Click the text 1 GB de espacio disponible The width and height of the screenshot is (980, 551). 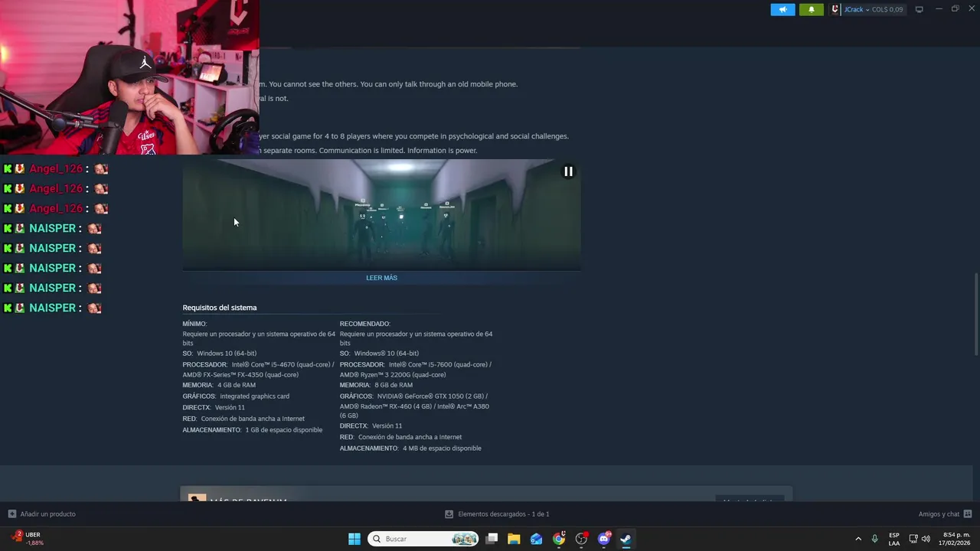(x=284, y=430)
